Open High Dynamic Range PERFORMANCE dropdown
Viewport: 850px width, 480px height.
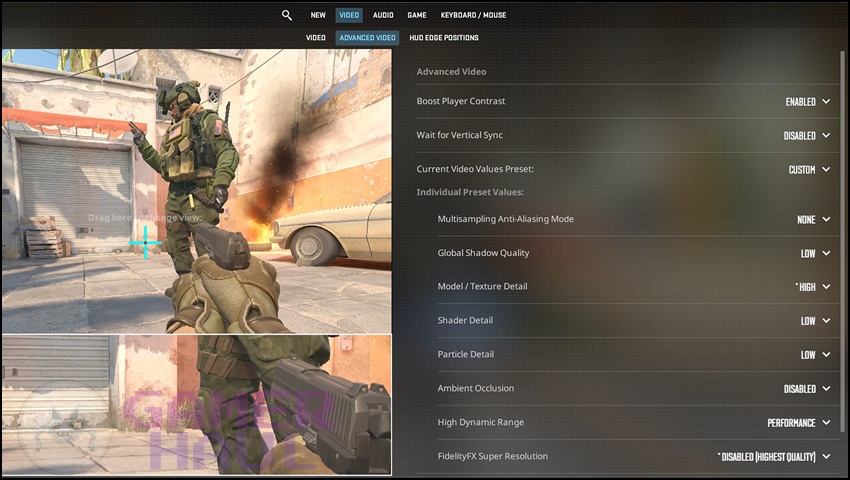pos(799,423)
